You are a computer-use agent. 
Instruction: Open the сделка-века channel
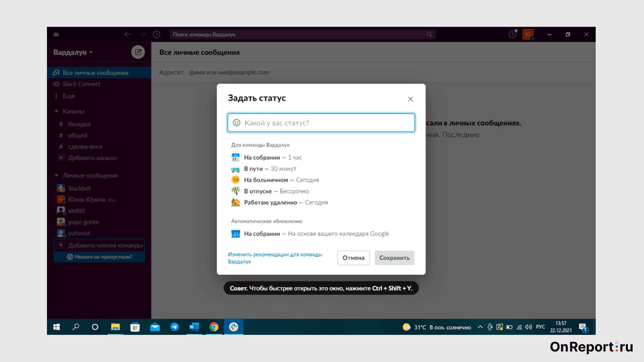(85, 147)
